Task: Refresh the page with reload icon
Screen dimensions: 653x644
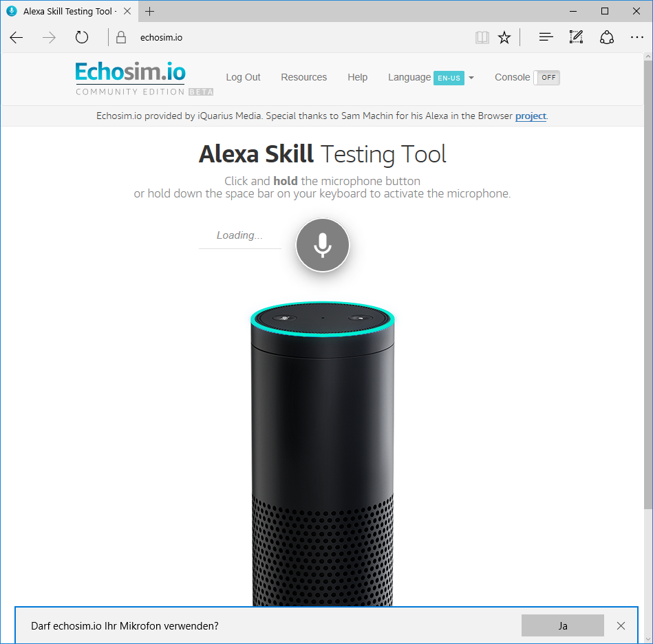Action: tap(82, 38)
